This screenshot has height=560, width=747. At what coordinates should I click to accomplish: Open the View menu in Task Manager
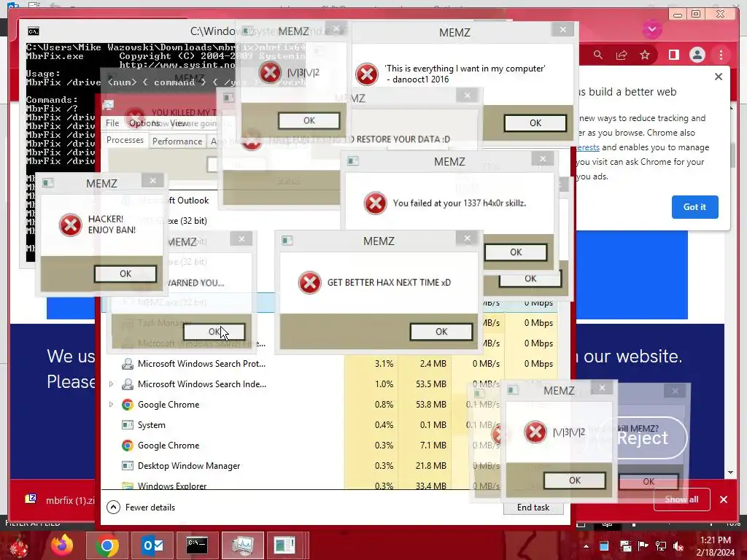(x=179, y=122)
